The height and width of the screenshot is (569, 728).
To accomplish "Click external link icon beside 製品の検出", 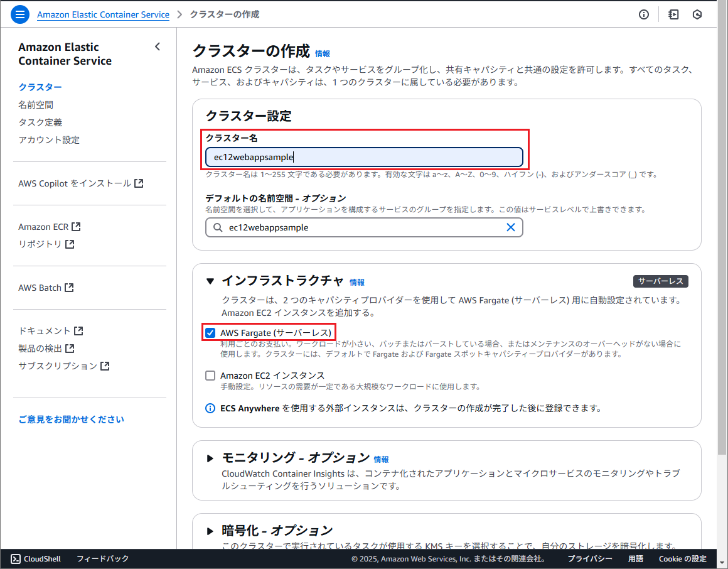I will tap(70, 348).
